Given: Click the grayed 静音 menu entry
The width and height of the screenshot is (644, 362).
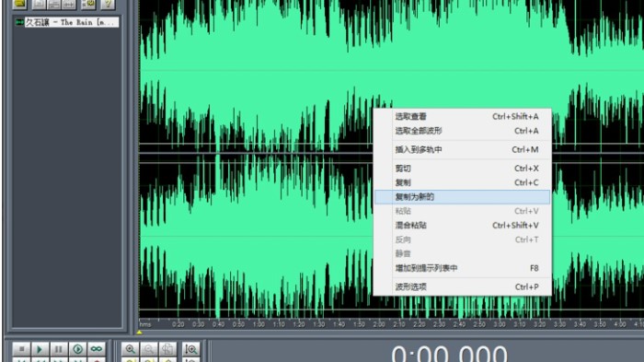Looking at the screenshot, I should 463,254.
